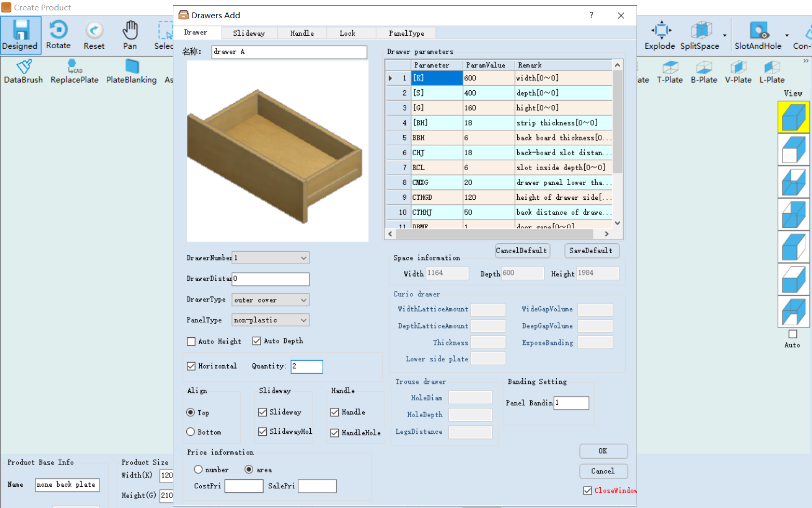Switch to the Slideway tab
Image resolution: width=812 pixels, height=508 pixels.
[249, 33]
